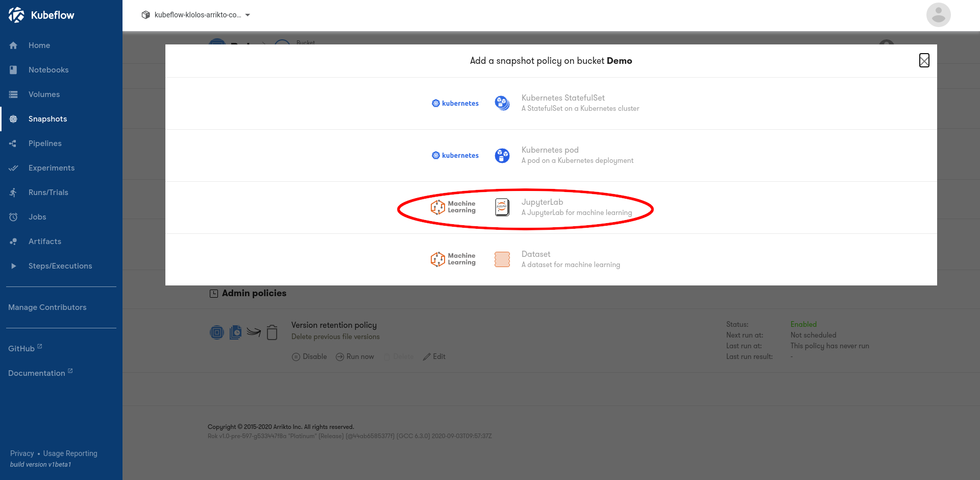The width and height of the screenshot is (980, 480).
Task: Click 'A JupyterLab for machine learning' description
Action: tap(577, 213)
